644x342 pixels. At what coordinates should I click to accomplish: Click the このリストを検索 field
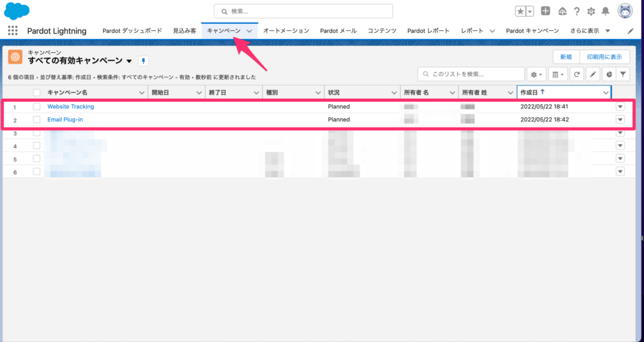click(x=471, y=74)
